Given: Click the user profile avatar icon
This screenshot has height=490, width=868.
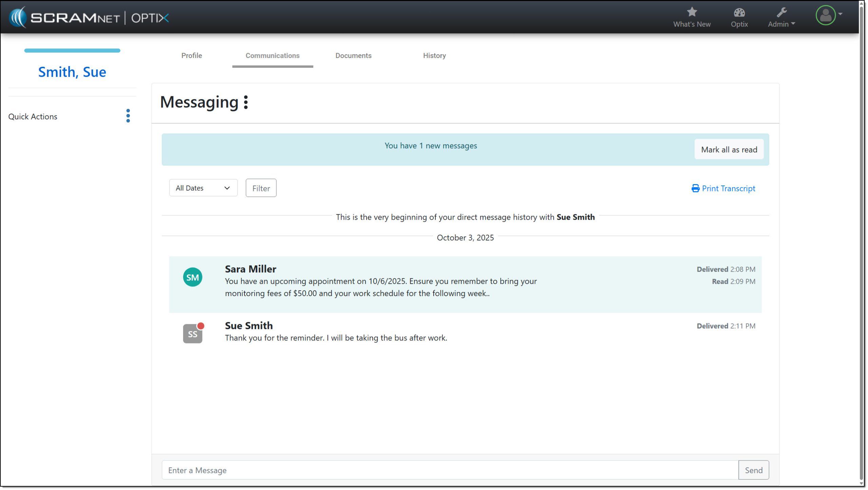Looking at the screenshot, I should click(x=825, y=15).
